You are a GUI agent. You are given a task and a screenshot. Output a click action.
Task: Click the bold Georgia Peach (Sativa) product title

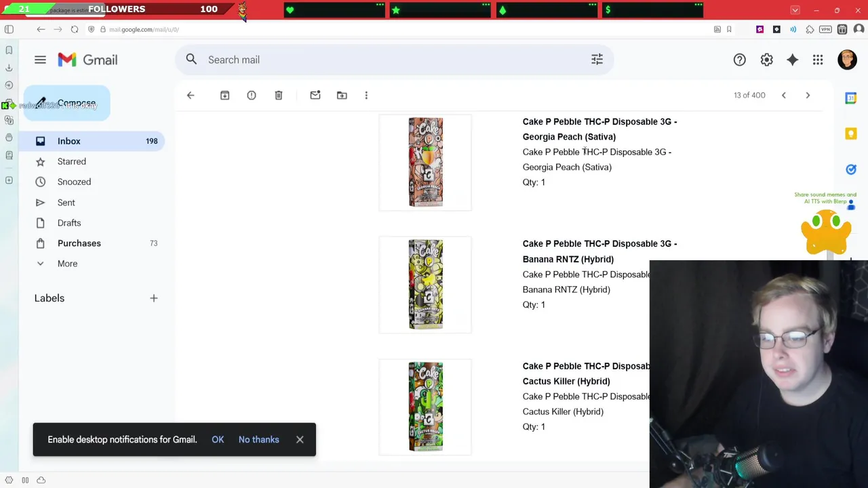click(599, 129)
